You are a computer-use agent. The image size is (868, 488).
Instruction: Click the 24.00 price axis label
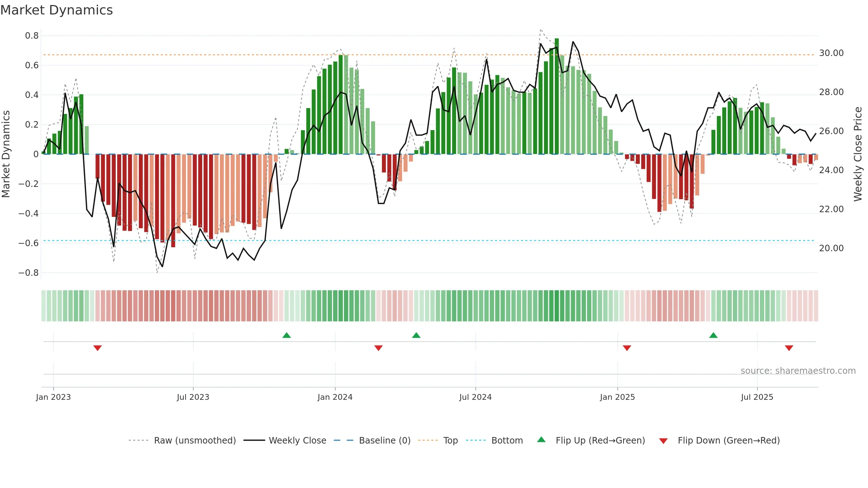click(x=831, y=170)
